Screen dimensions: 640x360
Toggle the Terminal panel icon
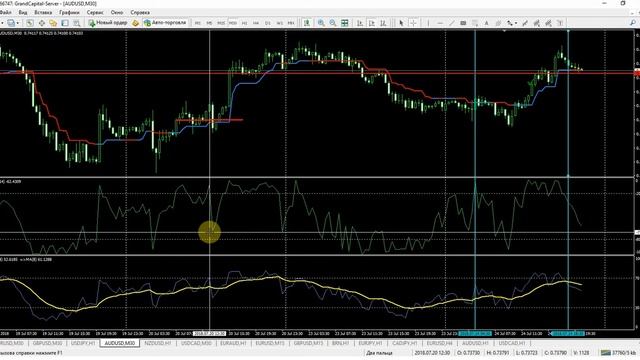pyautogui.click(x=65, y=23)
